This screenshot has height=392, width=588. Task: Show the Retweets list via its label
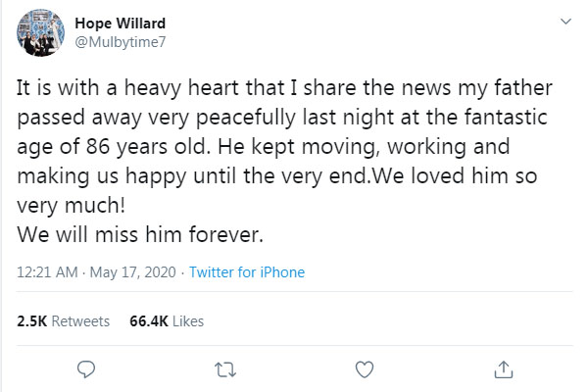pyautogui.click(x=80, y=320)
